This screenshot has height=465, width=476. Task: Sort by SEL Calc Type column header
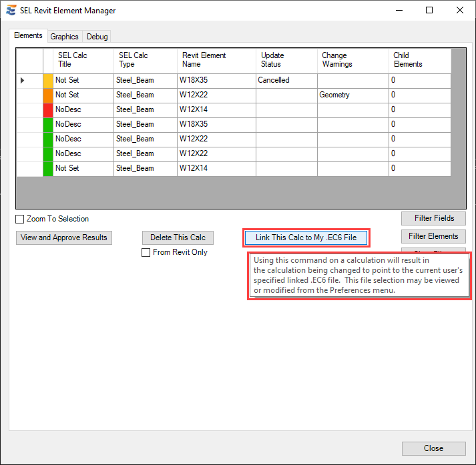tap(145, 60)
